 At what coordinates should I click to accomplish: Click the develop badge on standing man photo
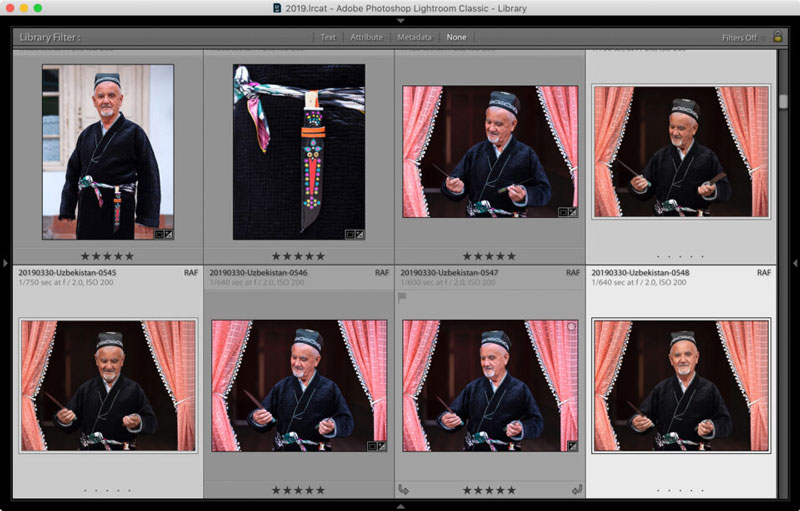(169, 234)
